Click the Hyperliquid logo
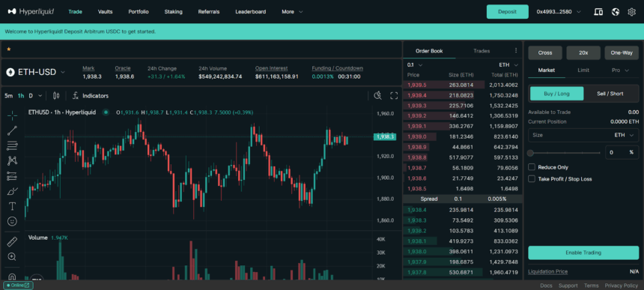Screen dimensions: 644x290 (x=31, y=11)
